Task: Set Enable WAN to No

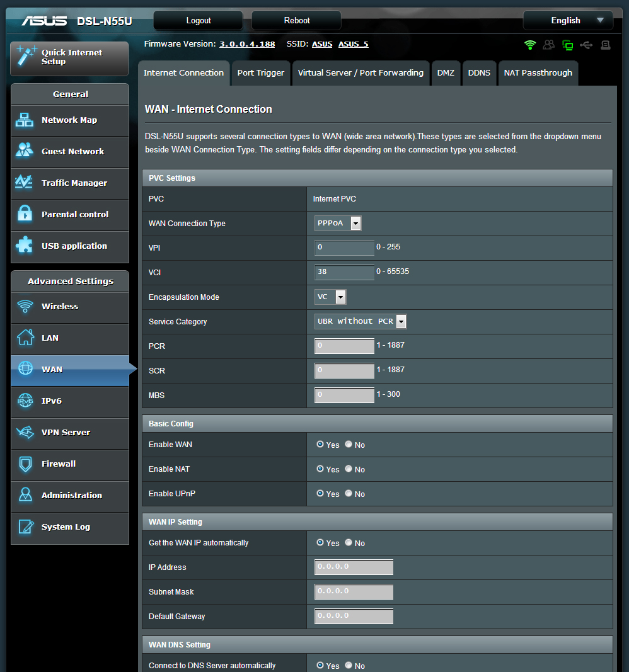Action: coord(349,444)
